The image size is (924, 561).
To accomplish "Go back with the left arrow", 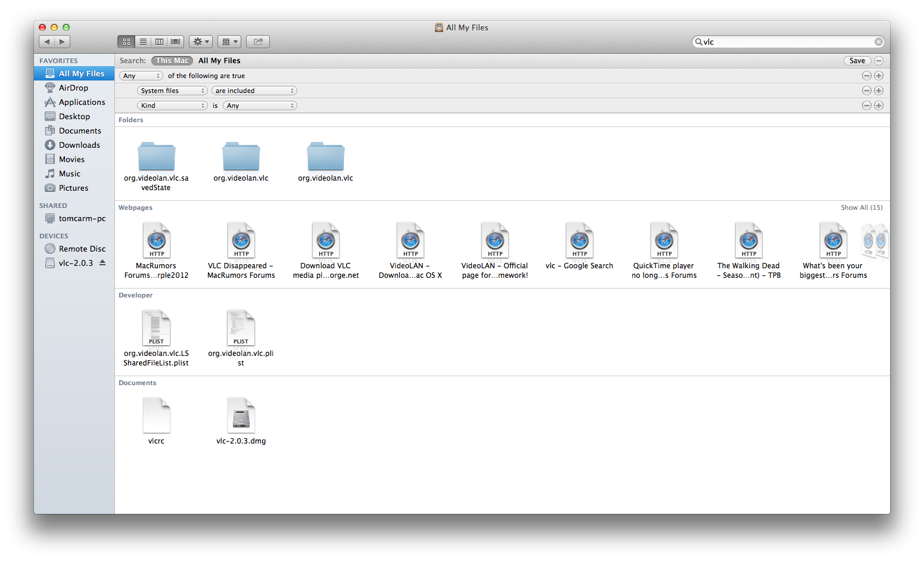I will point(47,42).
